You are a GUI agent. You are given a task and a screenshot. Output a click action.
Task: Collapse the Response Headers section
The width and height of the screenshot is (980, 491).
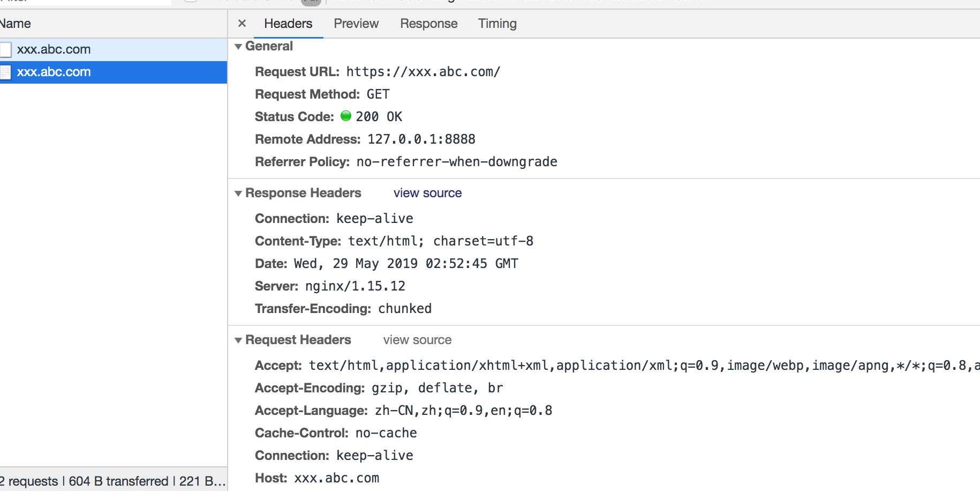coord(238,194)
